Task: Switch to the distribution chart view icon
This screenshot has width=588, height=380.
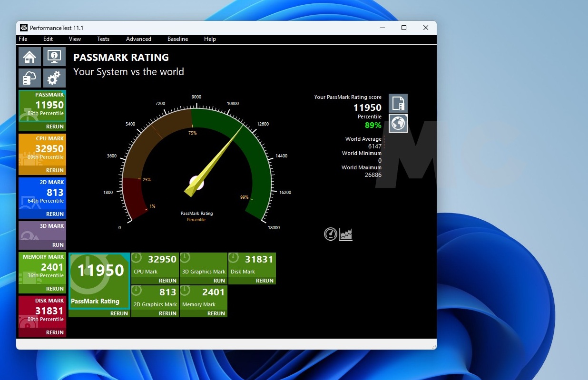Action: [x=346, y=234]
